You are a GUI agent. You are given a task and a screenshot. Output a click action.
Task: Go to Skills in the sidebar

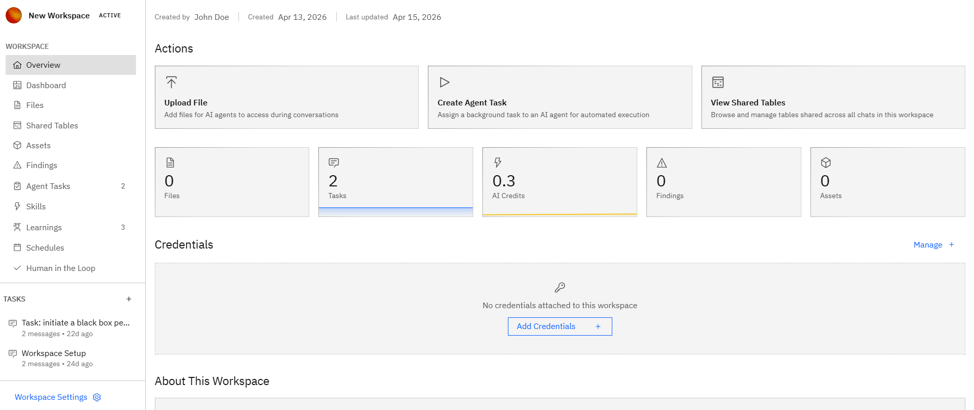(71, 206)
